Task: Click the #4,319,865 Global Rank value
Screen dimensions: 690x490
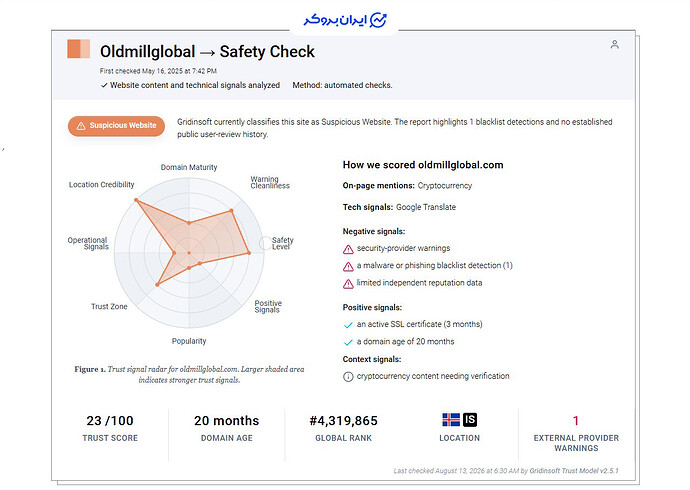Action: pyautogui.click(x=343, y=421)
